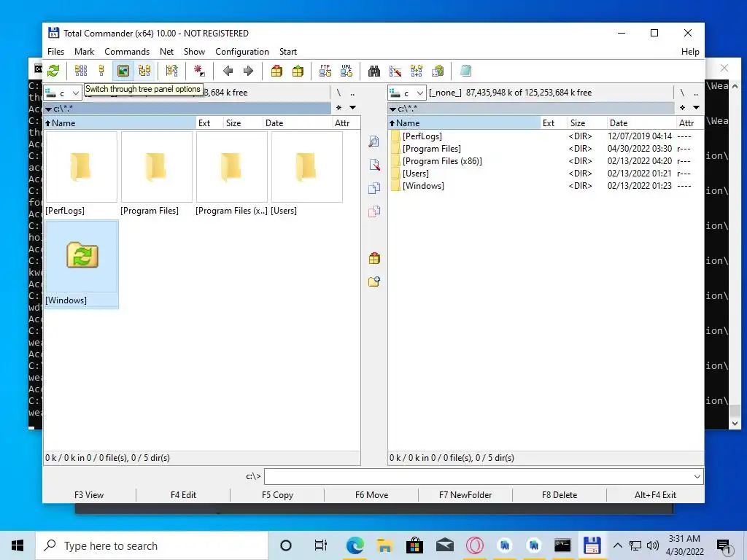The image size is (747, 560).
Task: Open URL new FTP connection icon
Action: [x=347, y=71]
